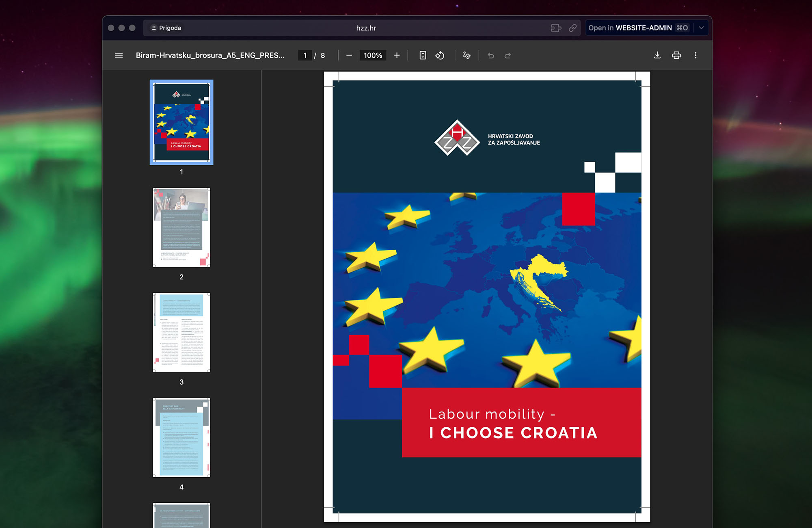Copy link using the chain icon
Image resolution: width=812 pixels, height=528 pixels.
572,28
